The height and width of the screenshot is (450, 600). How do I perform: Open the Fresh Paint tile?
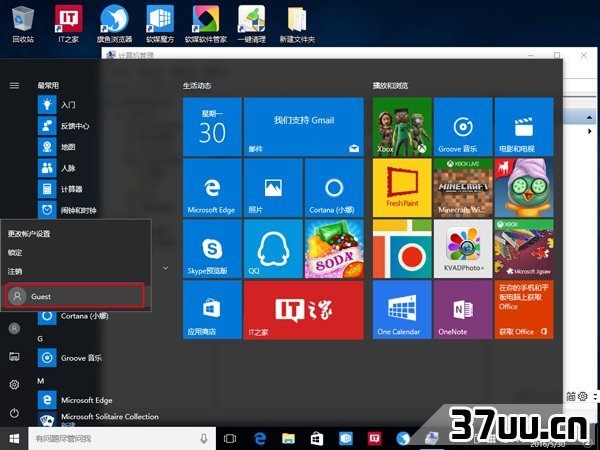tap(402, 188)
